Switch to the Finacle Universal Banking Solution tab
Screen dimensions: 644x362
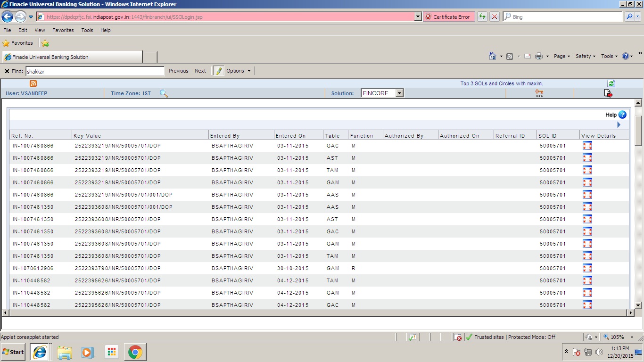pos(71,57)
